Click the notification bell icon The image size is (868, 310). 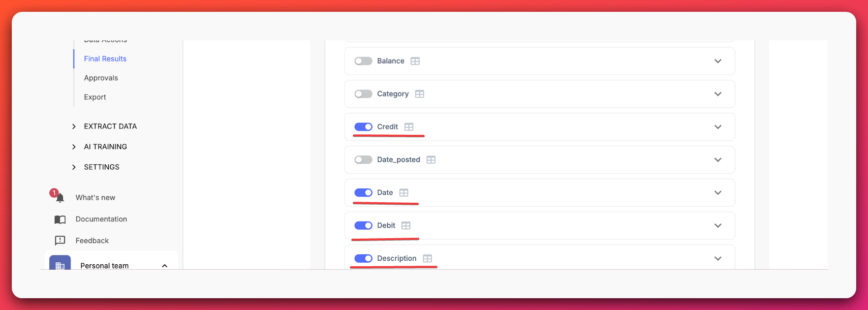(60, 197)
